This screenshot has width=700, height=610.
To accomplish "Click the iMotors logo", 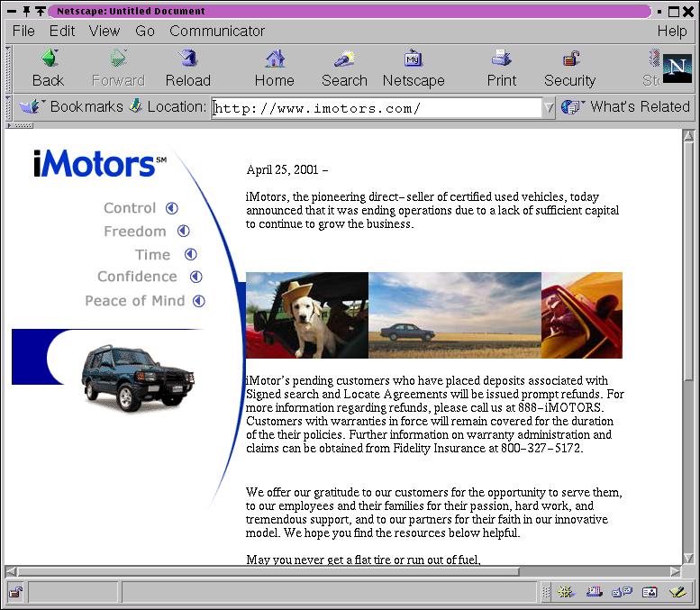I will [100, 163].
